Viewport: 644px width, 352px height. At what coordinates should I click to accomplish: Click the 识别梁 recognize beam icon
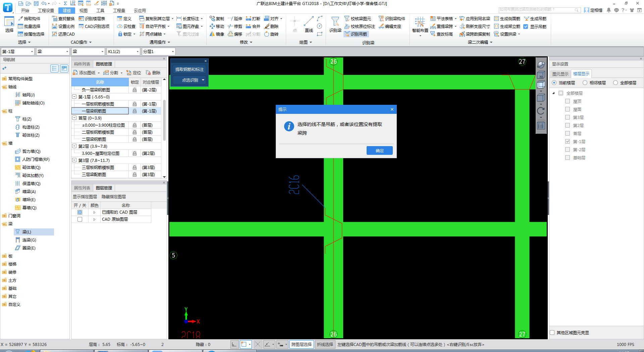click(335, 25)
